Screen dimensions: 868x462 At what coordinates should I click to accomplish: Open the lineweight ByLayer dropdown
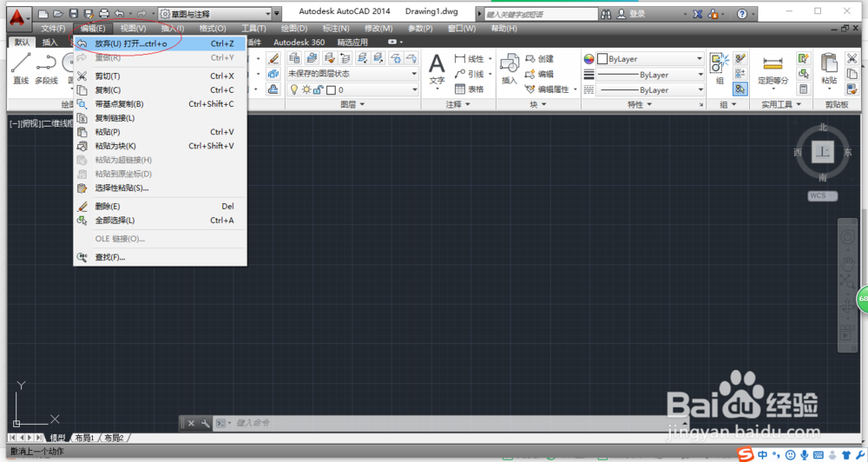point(650,74)
